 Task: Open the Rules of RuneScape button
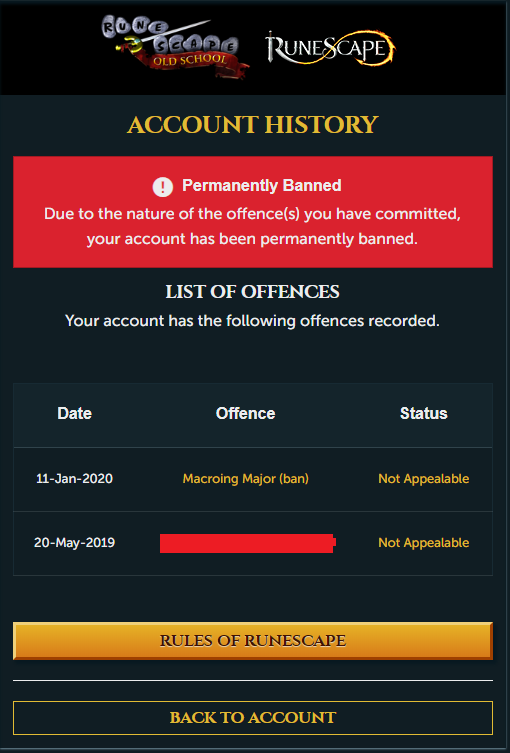click(x=253, y=641)
